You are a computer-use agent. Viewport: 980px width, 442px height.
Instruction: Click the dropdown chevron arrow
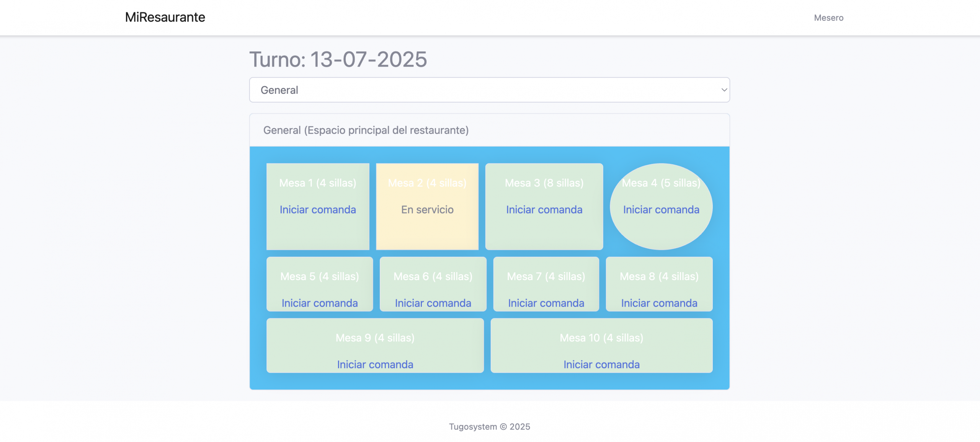coord(724,90)
